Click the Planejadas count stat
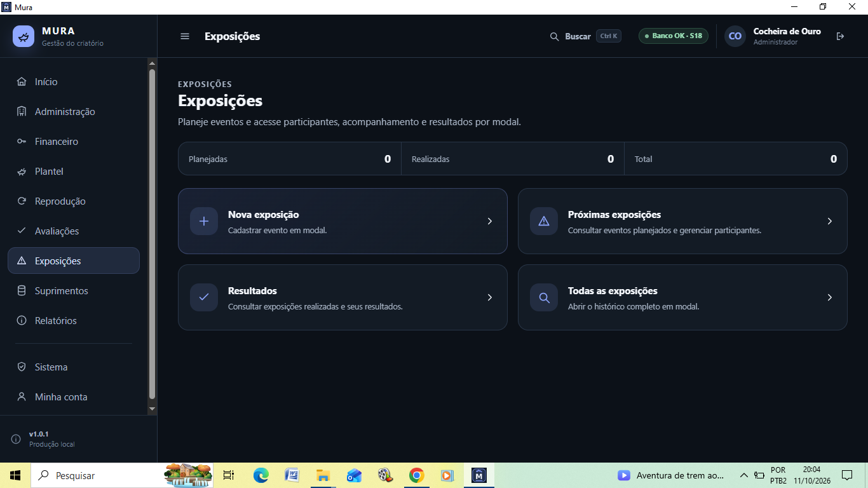Screen dimensions: 868x488 290,159
